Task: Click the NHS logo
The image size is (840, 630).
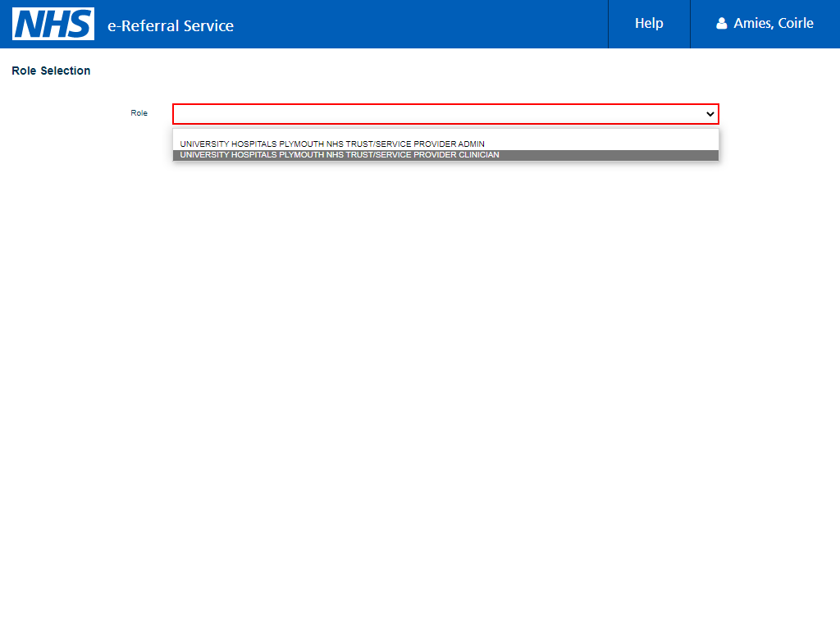Action: pos(53,24)
